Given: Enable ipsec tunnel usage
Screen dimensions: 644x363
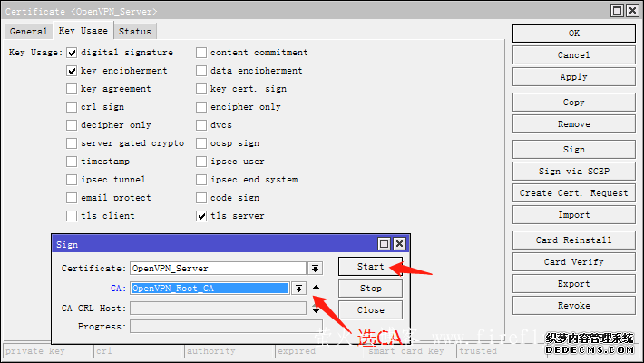Looking at the screenshot, I should point(72,180).
